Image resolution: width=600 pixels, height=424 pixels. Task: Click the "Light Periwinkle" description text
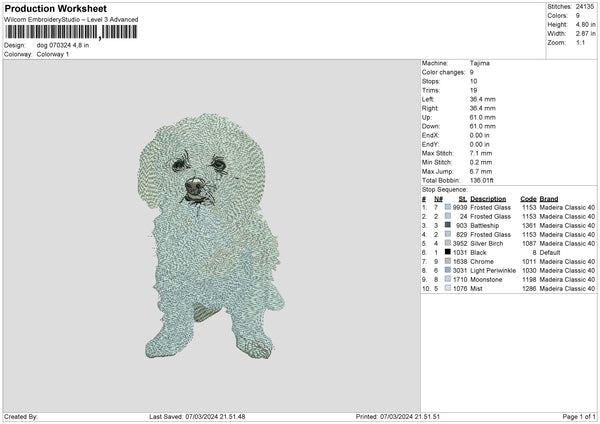pyautogui.click(x=493, y=270)
